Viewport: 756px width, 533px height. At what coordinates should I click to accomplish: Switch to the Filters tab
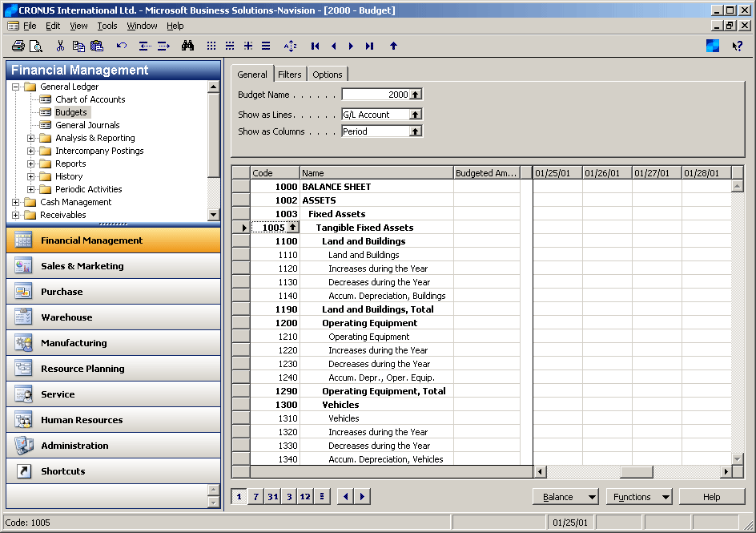[290, 75]
